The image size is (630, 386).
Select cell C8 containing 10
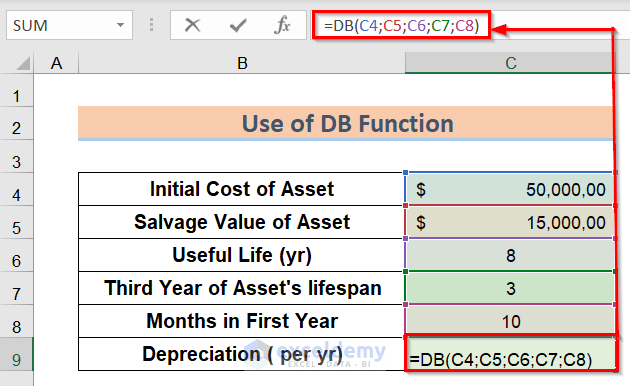(510, 321)
